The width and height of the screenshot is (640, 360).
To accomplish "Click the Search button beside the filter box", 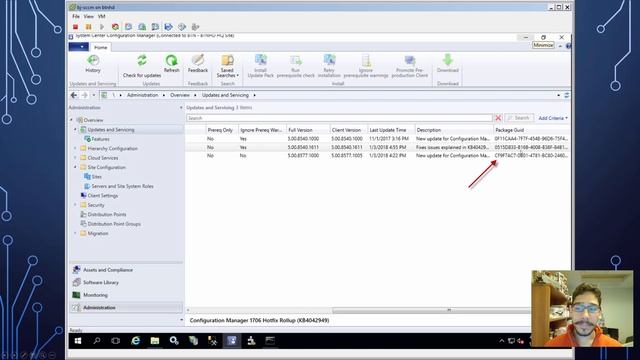I will pos(519,118).
